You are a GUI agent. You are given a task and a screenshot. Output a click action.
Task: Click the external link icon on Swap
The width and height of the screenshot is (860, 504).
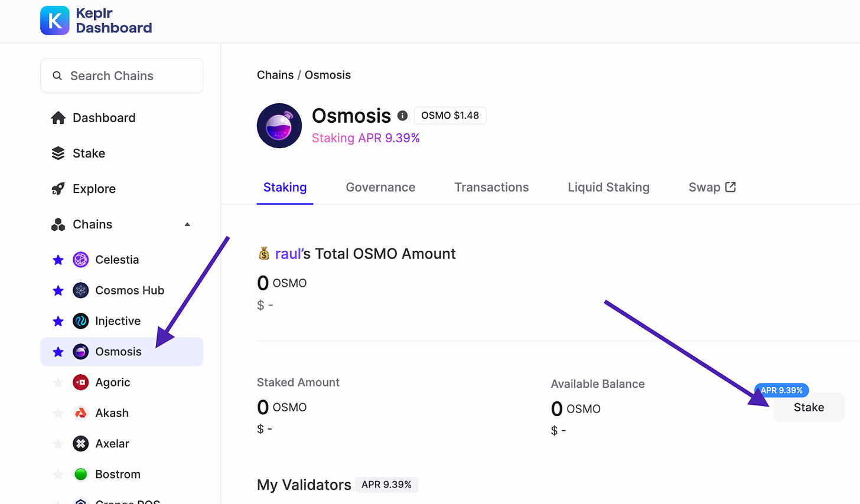[x=731, y=187]
